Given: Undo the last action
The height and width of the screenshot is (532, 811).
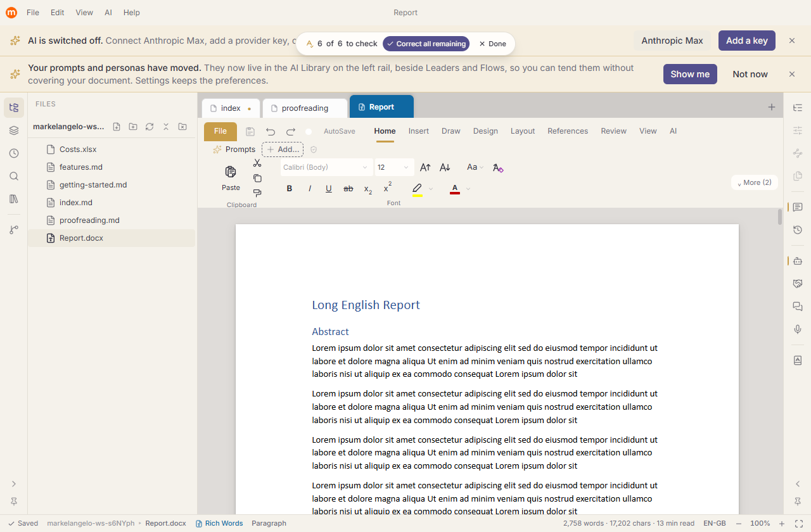Looking at the screenshot, I should 271,132.
